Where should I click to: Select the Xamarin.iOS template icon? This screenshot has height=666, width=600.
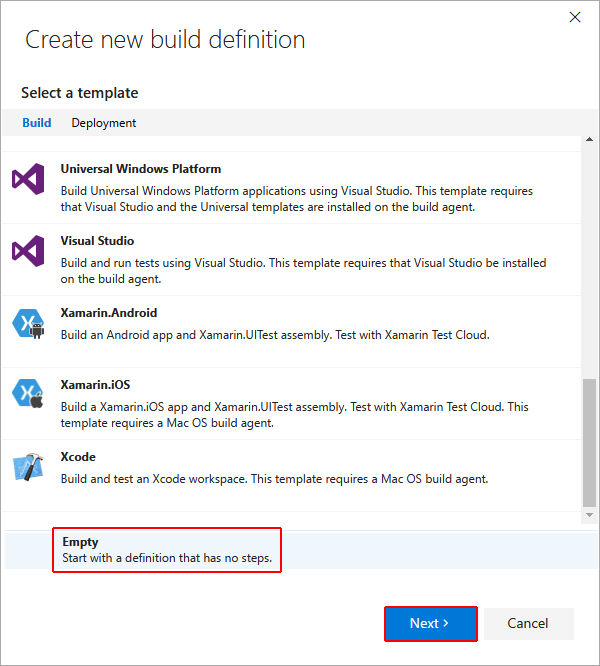[x=28, y=394]
